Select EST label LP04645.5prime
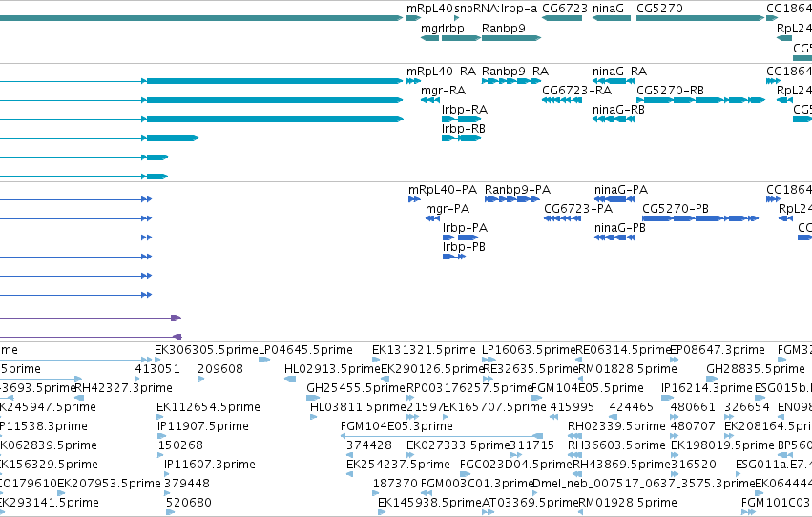Viewport: 812px width, 517px height. point(305,350)
